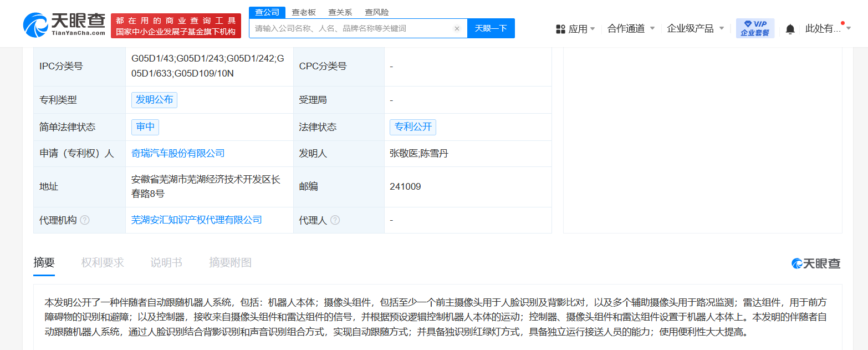Click the TianYanCha logo icon
868x350 pixels.
(35, 25)
